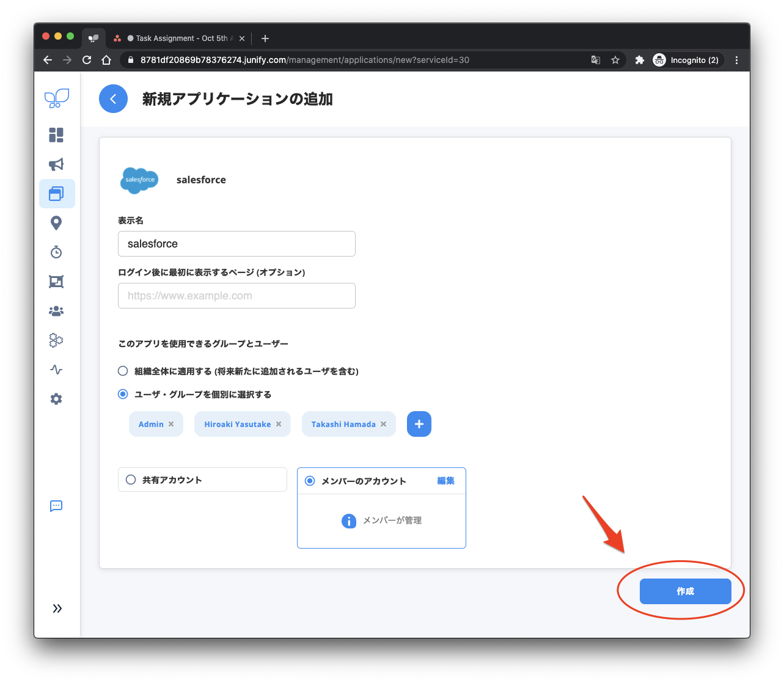Click the 編集 edit link

(445, 481)
